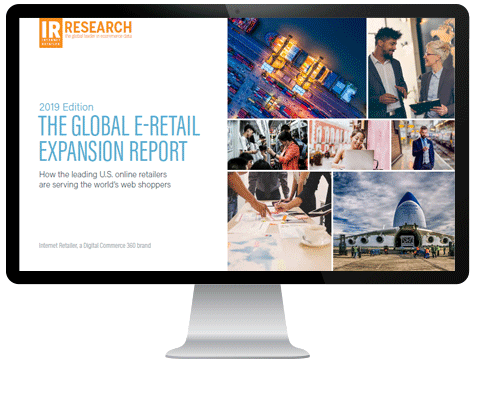Click the RESEARCH heading text

point(98,27)
